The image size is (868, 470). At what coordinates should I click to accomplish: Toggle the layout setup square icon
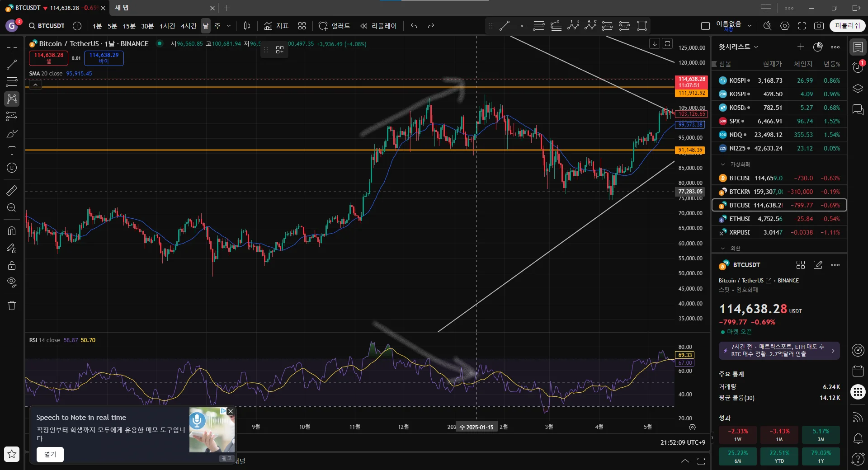coord(705,26)
